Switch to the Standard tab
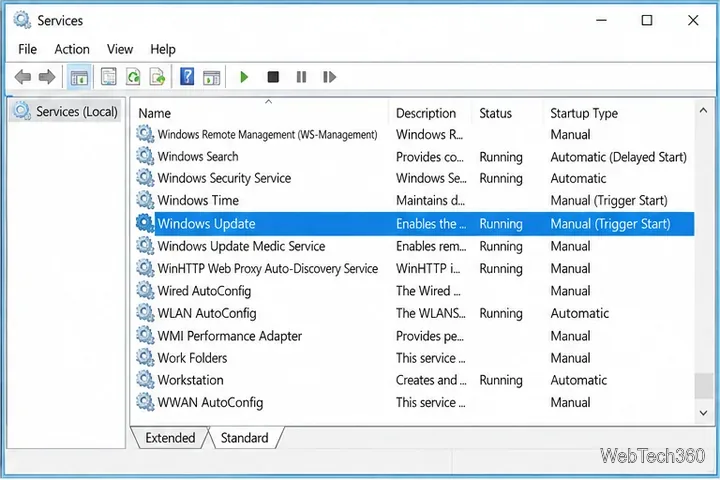The image size is (720, 480). click(244, 438)
